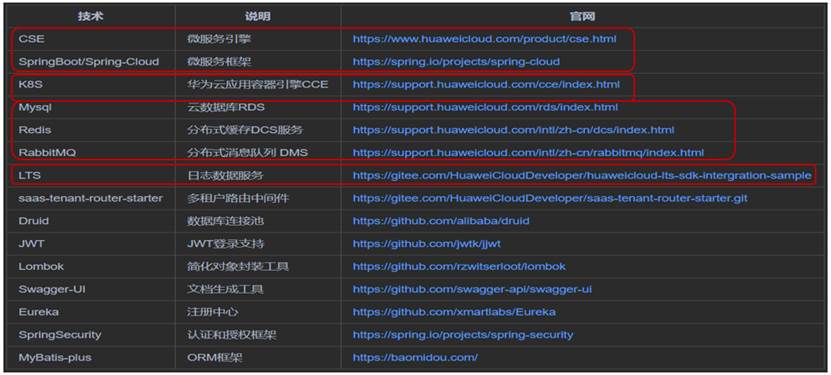The width and height of the screenshot is (831, 375).
Task: Click the ORM框架 description
Action: point(215,358)
